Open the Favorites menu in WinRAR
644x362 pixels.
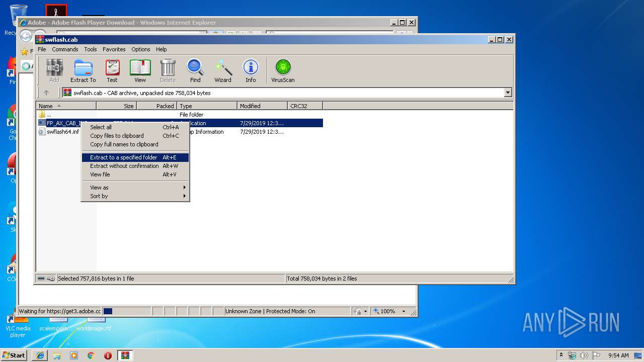[114, 49]
